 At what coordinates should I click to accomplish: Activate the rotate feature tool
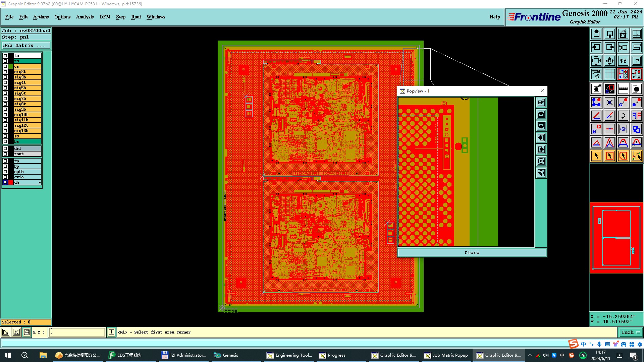pyautogui.click(x=623, y=116)
